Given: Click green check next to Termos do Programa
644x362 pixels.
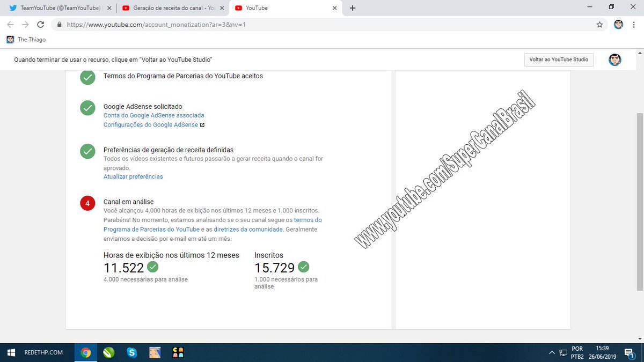Looking at the screenshot, I should [x=87, y=77].
